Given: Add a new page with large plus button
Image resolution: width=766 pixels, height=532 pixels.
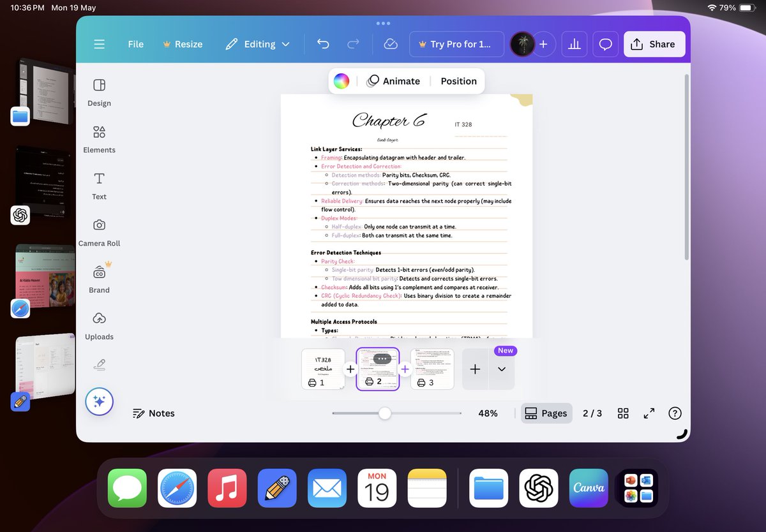Looking at the screenshot, I should tap(475, 369).
